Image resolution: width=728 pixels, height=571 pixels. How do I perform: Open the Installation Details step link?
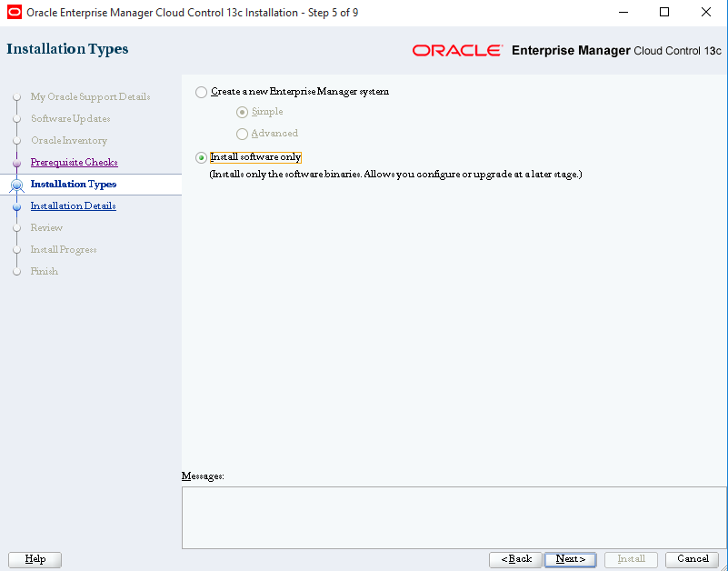(x=73, y=205)
